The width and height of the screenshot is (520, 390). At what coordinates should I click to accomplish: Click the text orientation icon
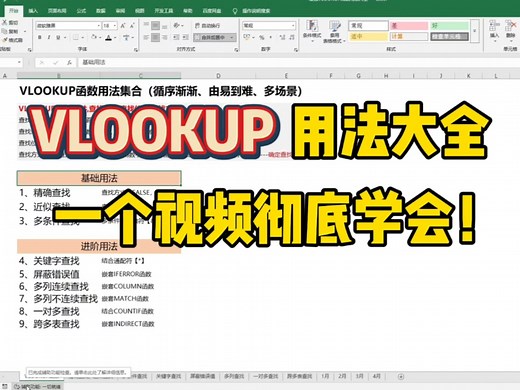[177, 26]
